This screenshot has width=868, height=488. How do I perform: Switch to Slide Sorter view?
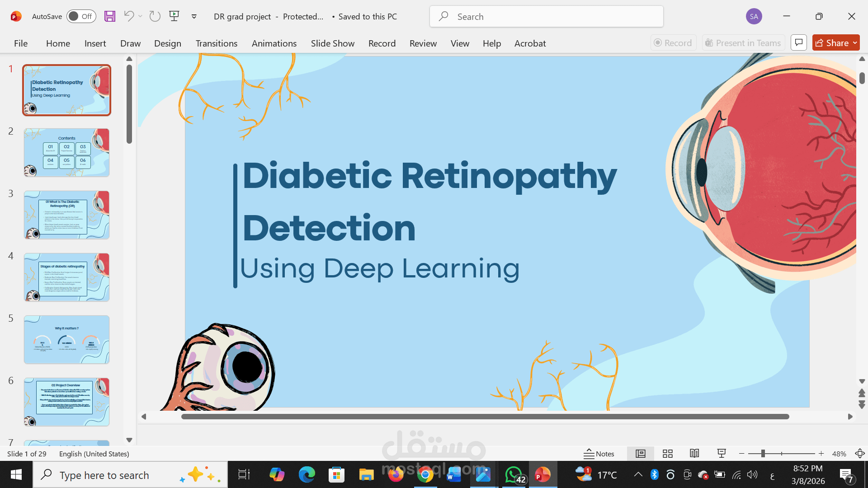[x=667, y=454]
